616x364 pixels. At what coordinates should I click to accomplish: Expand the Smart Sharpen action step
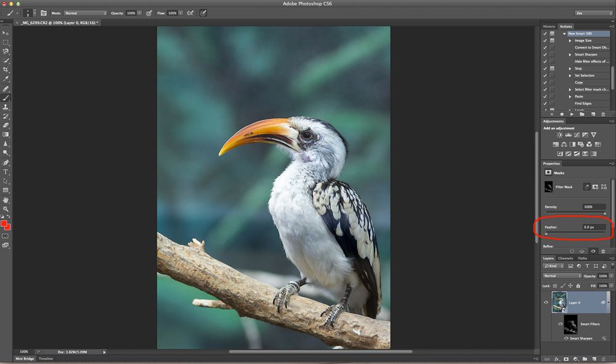[570, 55]
